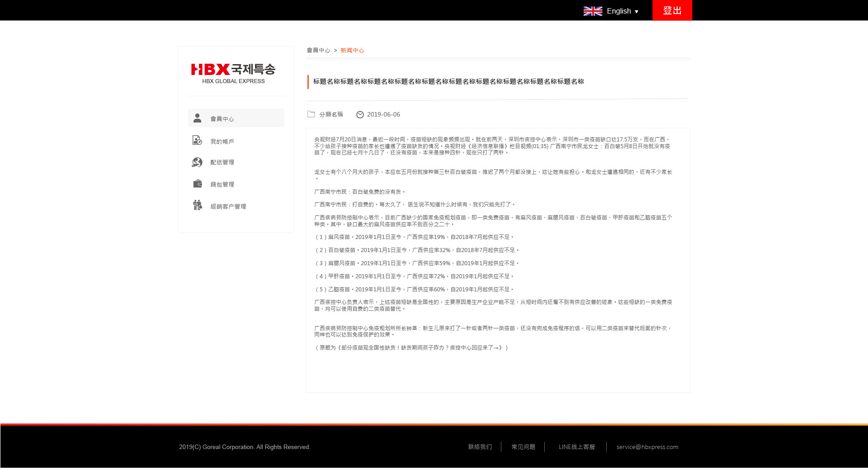Click the folder icon beside 分類名稱

[311, 114]
